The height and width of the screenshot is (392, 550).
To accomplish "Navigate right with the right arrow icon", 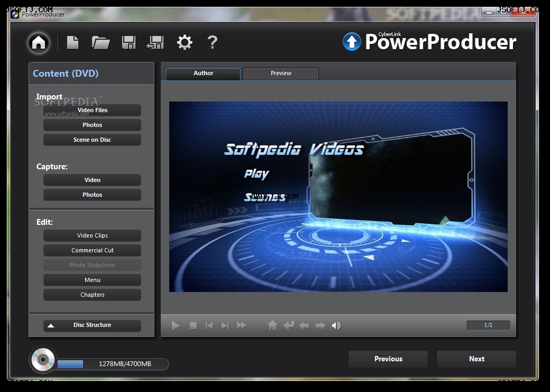I will click(x=320, y=326).
